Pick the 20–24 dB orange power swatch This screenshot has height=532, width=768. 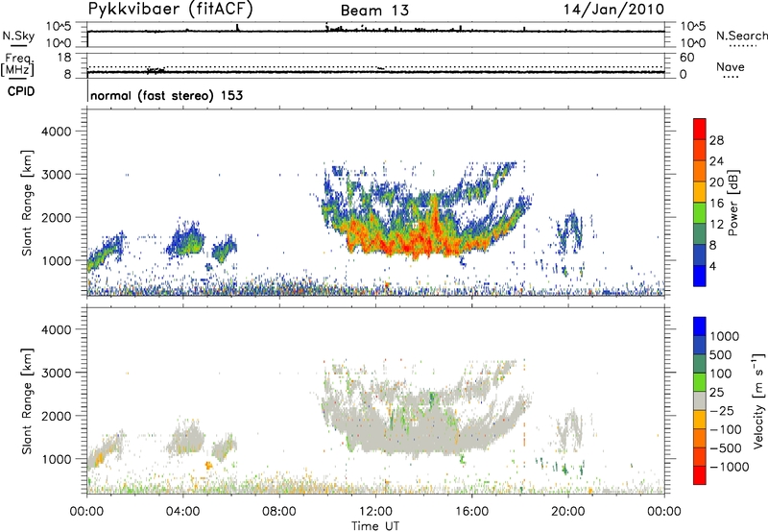[x=700, y=171]
